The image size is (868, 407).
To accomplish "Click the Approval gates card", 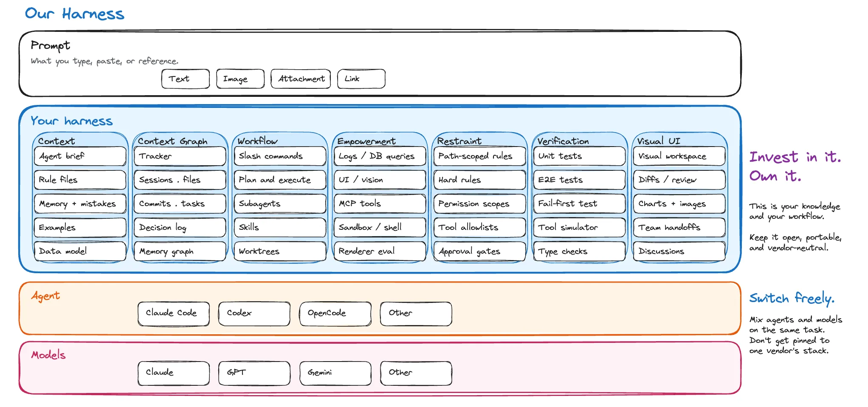I will [x=480, y=252].
